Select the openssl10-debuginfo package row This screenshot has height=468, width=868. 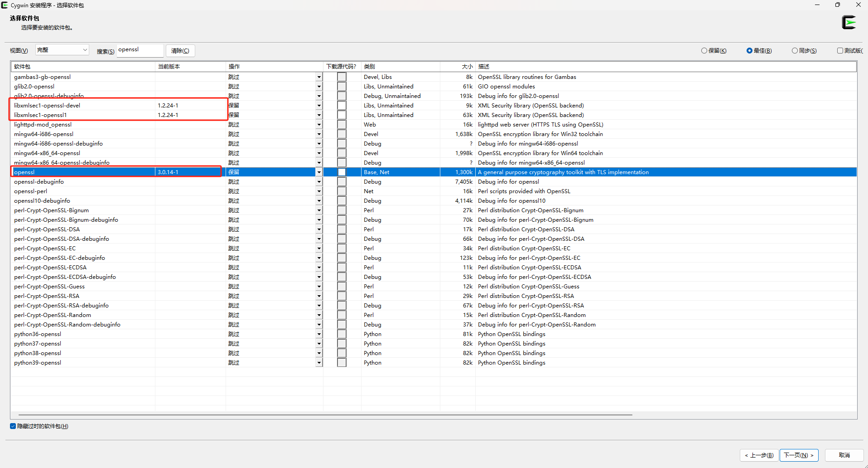(434, 201)
